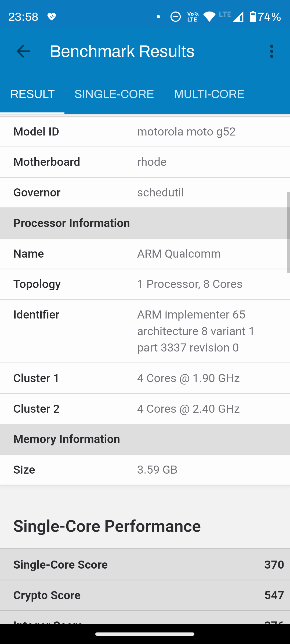The image size is (290, 644).
Task: Select the RESULT tab
Action: [x=32, y=94]
